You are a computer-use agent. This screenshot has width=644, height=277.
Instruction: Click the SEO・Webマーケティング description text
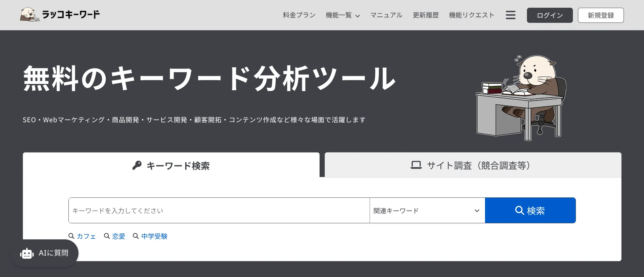point(194,120)
